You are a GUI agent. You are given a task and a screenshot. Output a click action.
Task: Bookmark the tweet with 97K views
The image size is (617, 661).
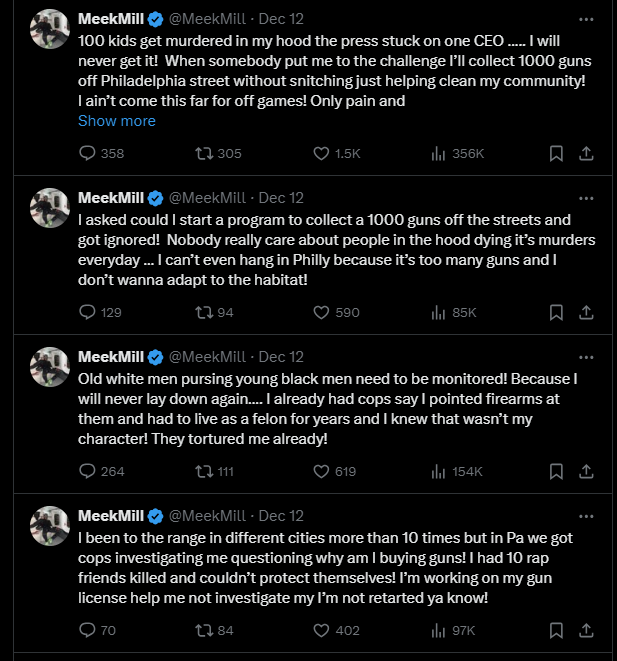pyautogui.click(x=557, y=631)
